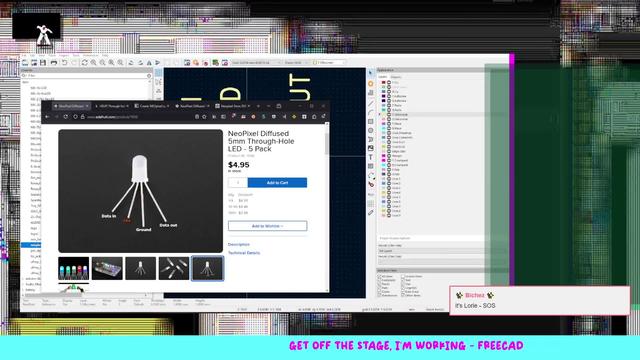Open the Description link

tap(239, 244)
